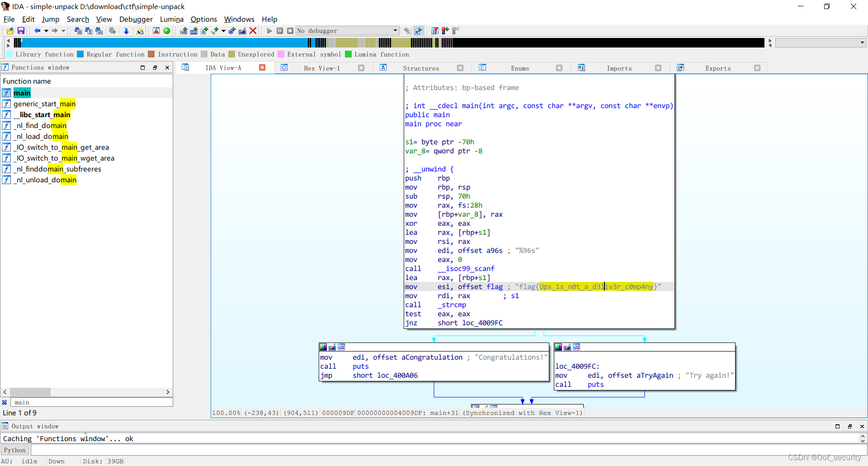Open the Debugger menu
This screenshot has width=868, height=466.
pos(136,19)
